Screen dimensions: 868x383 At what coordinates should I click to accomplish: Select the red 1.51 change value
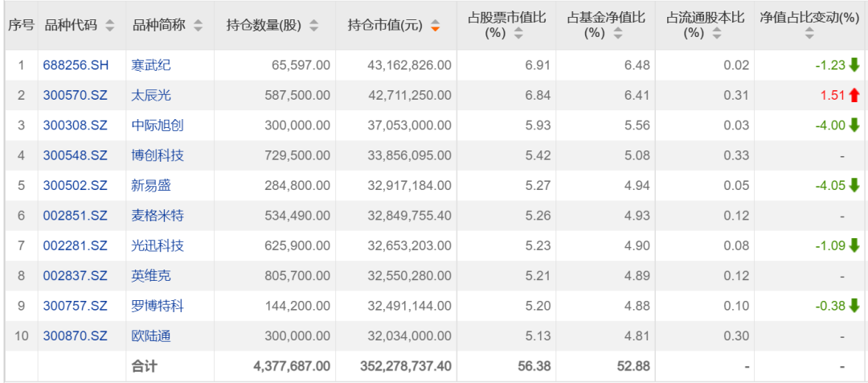[x=833, y=95]
